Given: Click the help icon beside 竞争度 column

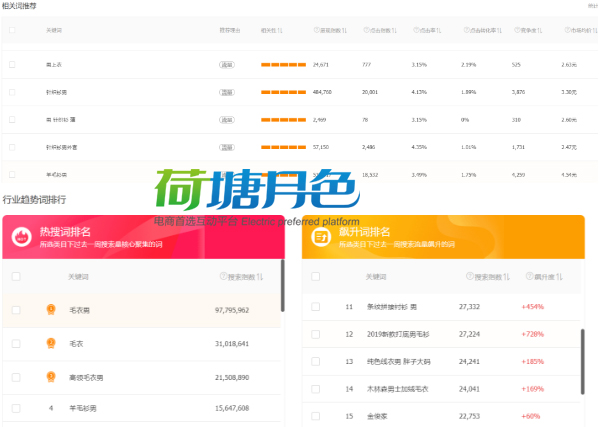Looking at the screenshot, I should point(517,30).
